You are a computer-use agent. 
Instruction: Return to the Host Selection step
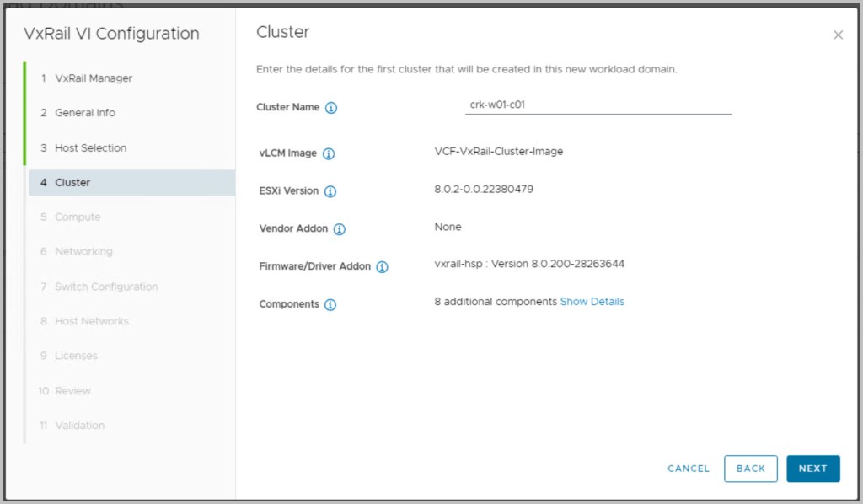click(90, 148)
